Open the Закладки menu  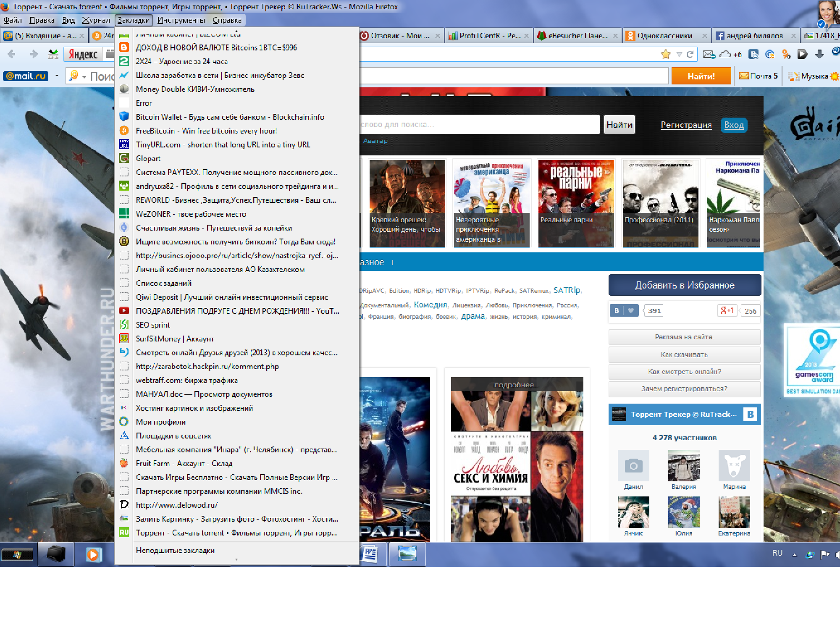133,20
